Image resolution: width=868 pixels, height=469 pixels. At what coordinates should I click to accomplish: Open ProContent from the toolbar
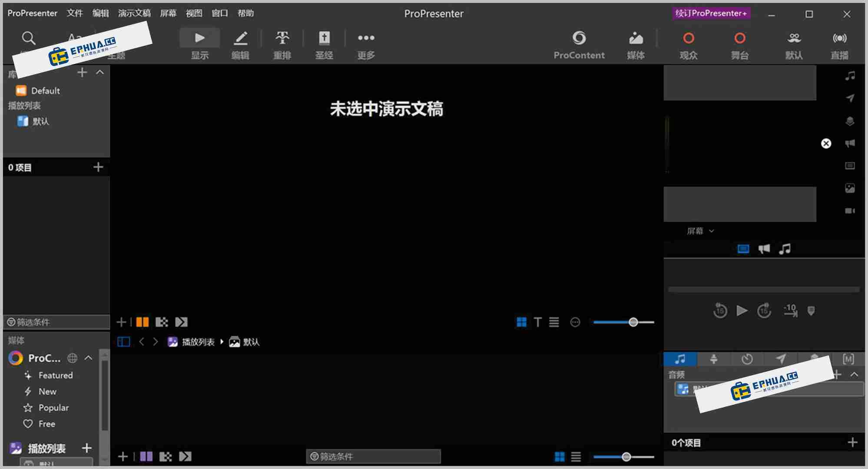click(579, 44)
